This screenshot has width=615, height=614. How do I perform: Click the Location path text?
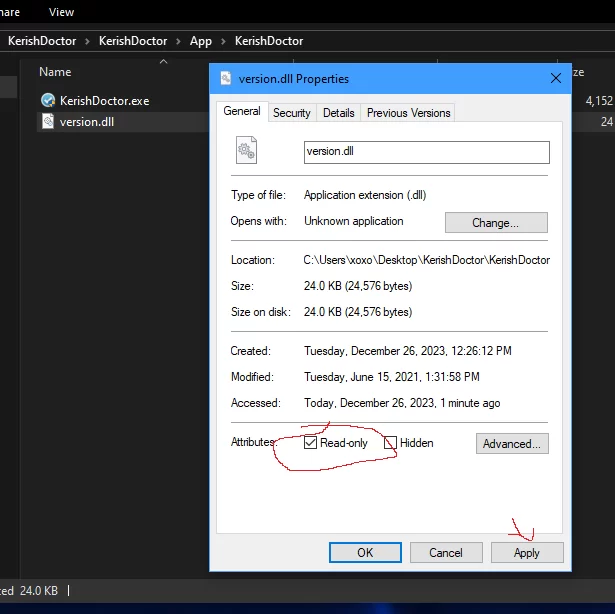426,260
